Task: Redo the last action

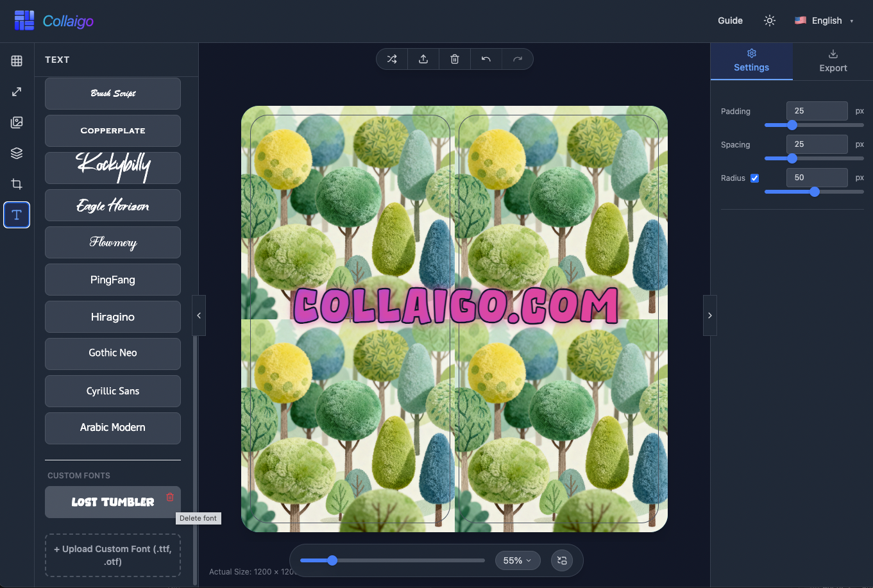Action: point(518,59)
